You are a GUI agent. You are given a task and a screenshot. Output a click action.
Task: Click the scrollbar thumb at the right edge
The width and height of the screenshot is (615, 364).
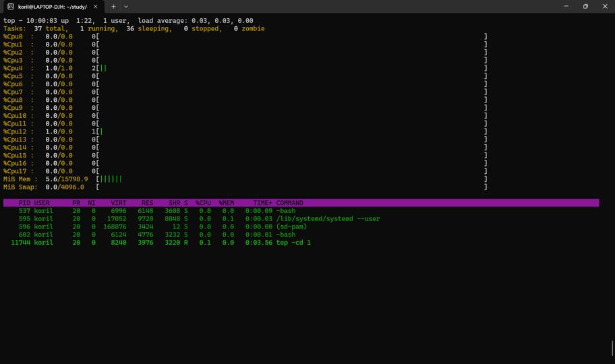[612, 348]
